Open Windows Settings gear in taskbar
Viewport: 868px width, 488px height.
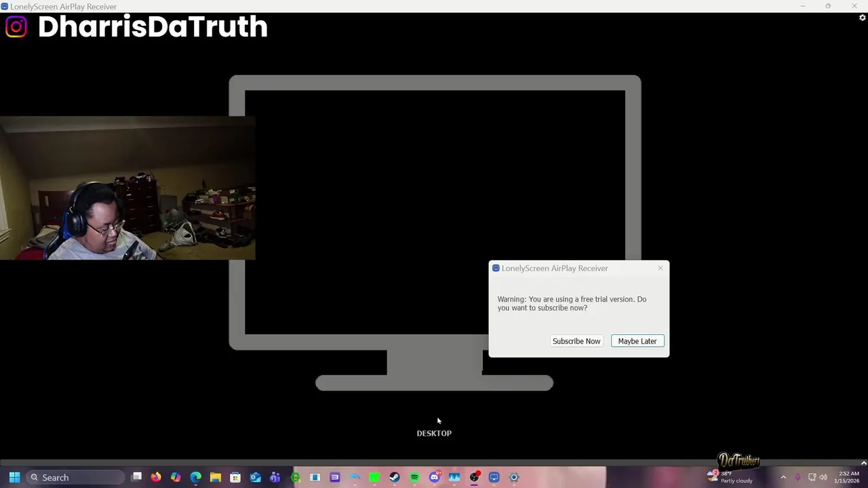(x=514, y=477)
